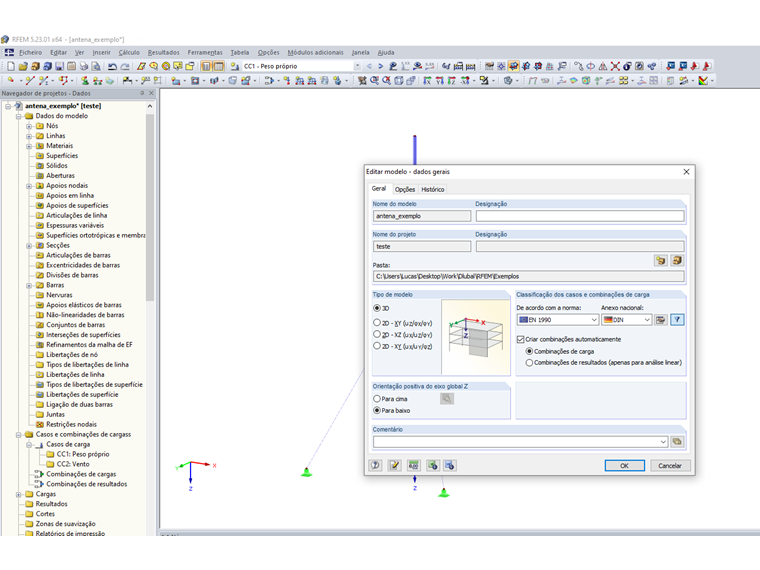This screenshot has width=760, height=570.
Task: Click the Save floppy disk icon
Action: pos(60,66)
